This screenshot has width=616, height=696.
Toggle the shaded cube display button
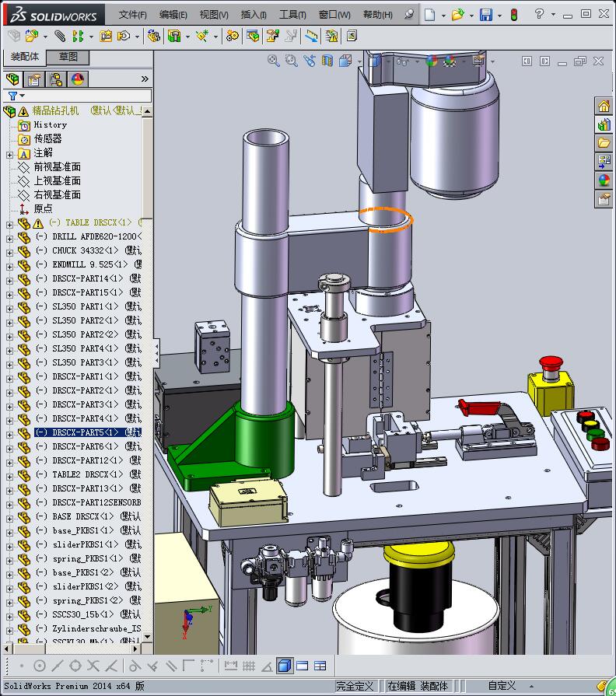tap(285, 666)
